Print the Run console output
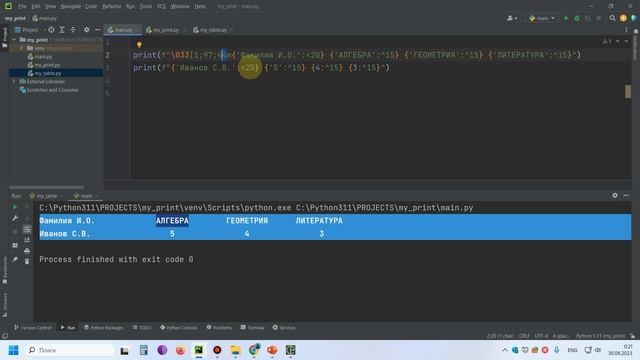Screen dimensions: 640x360 tap(27, 251)
